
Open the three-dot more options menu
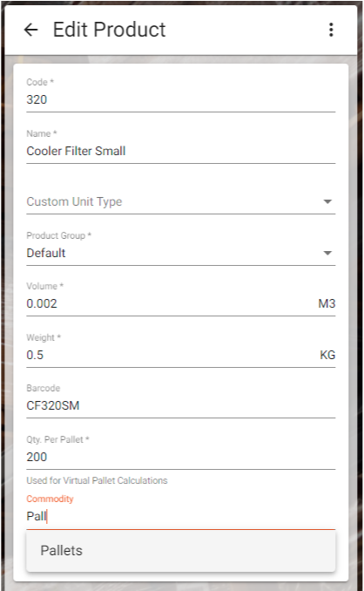tap(331, 30)
